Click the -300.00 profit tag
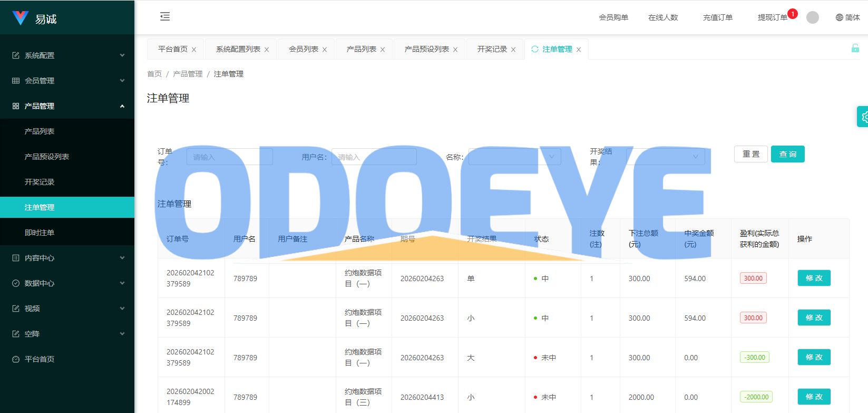 [x=755, y=357]
